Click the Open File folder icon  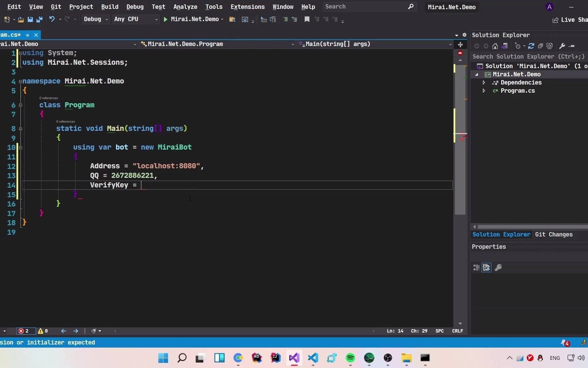pos(21,19)
